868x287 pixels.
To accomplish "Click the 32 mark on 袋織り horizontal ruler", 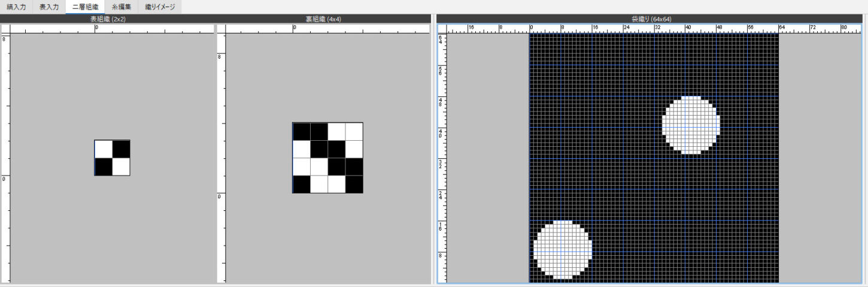I will click(x=657, y=28).
